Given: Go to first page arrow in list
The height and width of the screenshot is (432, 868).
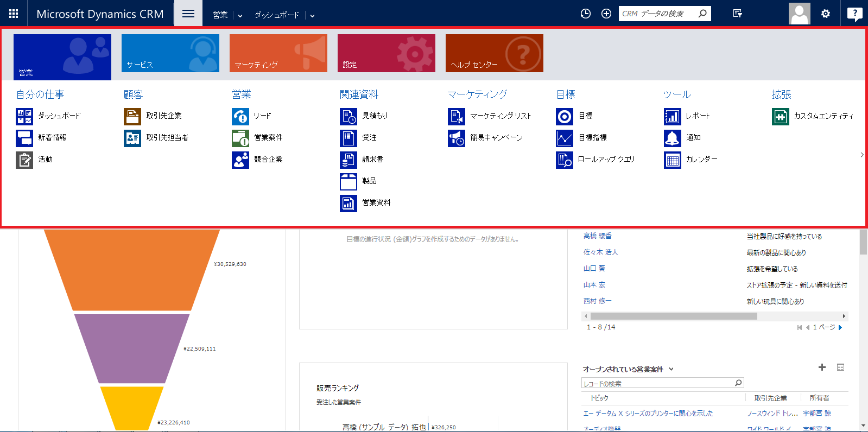Looking at the screenshot, I should pos(799,327).
